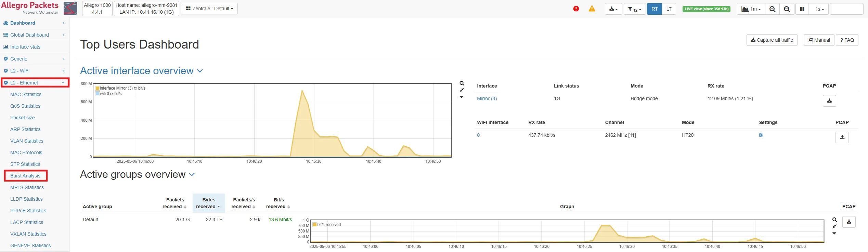Pause the live view updates
868x252 pixels.
coord(802,9)
